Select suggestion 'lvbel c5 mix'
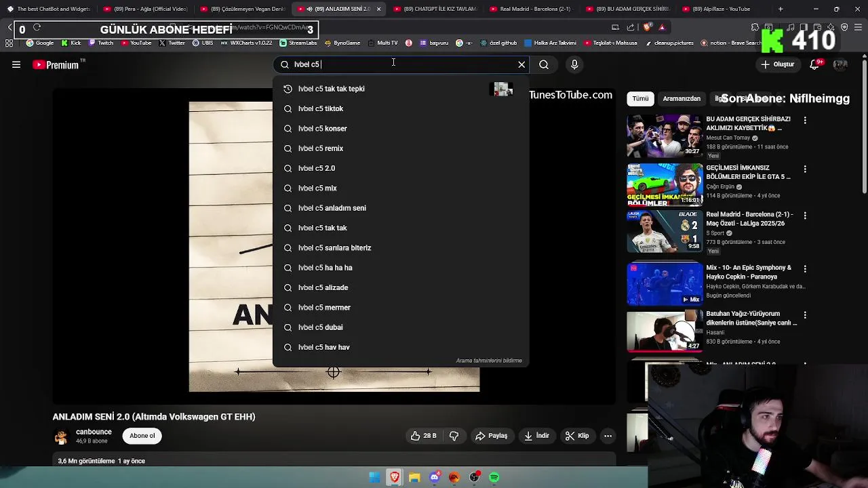Image resolution: width=868 pixels, height=488 pixels. click(x=400, y=188)
